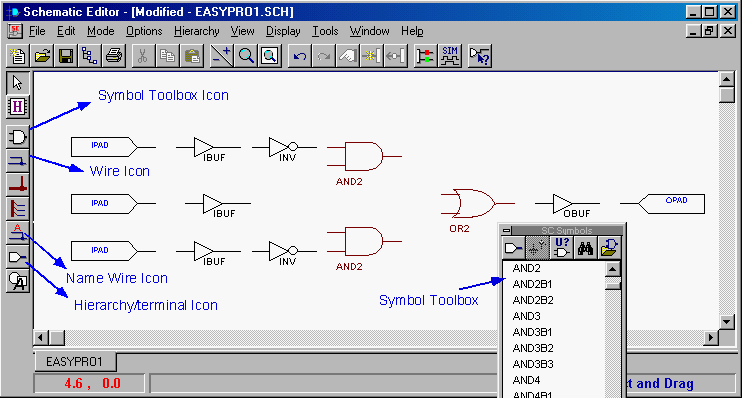Image resolution: width=742 pixels, height=398 pixels.
Task: Open the Symbol Toolbox icon in left toolbar
Action: pos(18,138)
